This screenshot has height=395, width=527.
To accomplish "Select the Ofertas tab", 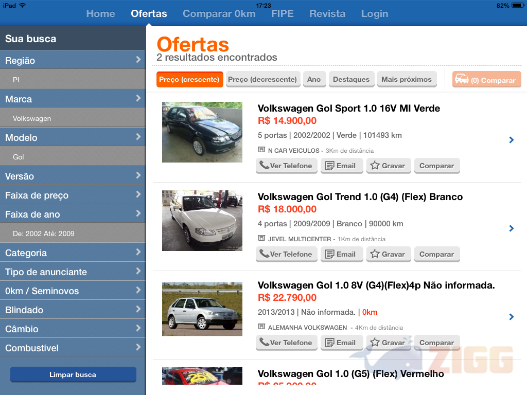I will pyautogui.click(x=149, y=14).
